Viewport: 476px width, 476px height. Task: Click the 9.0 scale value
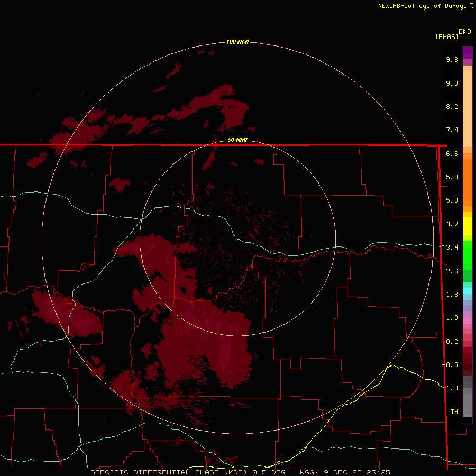(x=452, y=83)
